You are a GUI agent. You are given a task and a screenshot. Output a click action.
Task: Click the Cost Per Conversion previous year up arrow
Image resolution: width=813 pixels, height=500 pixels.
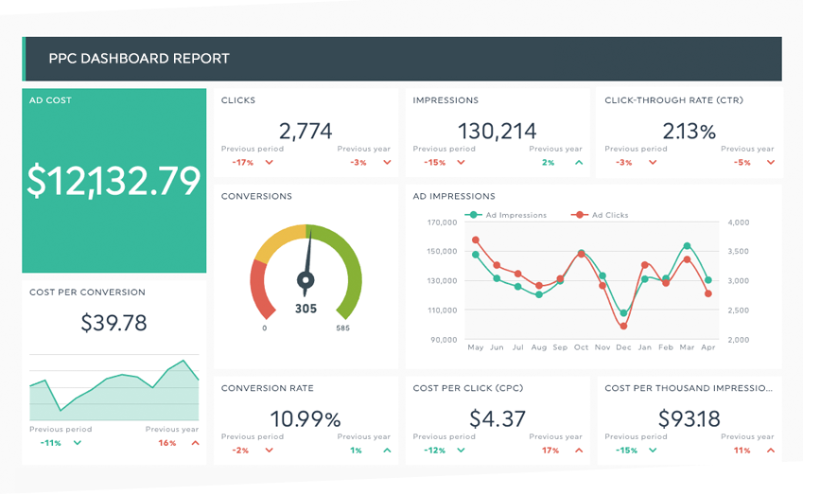[x=195, y=442]
